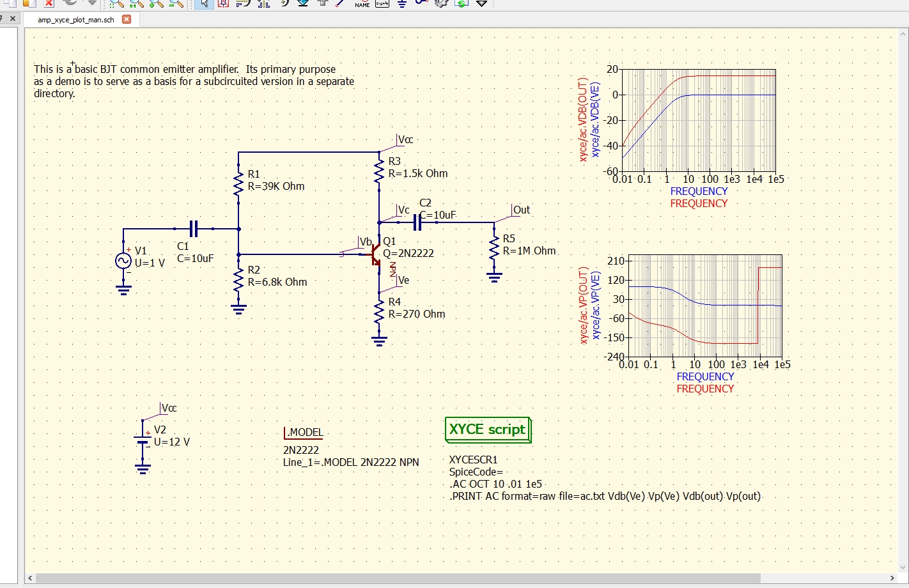
Task: Select the pointer selection tool
Action: point(205,4)
